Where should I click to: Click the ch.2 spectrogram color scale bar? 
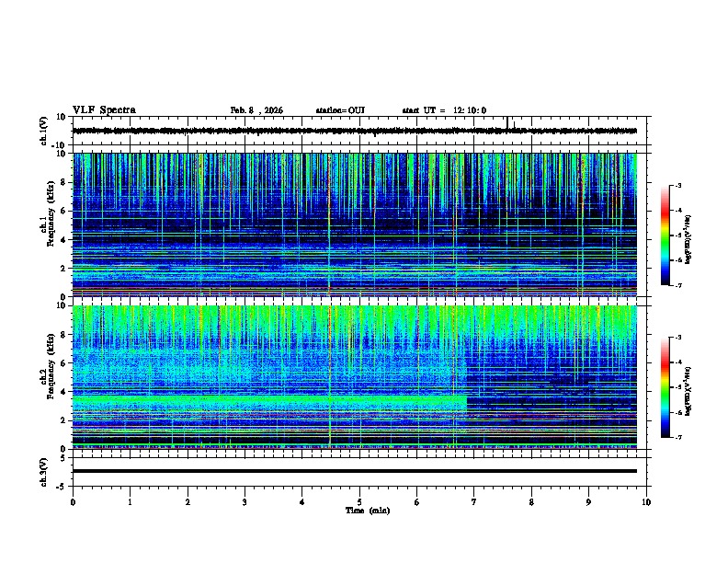665,387
